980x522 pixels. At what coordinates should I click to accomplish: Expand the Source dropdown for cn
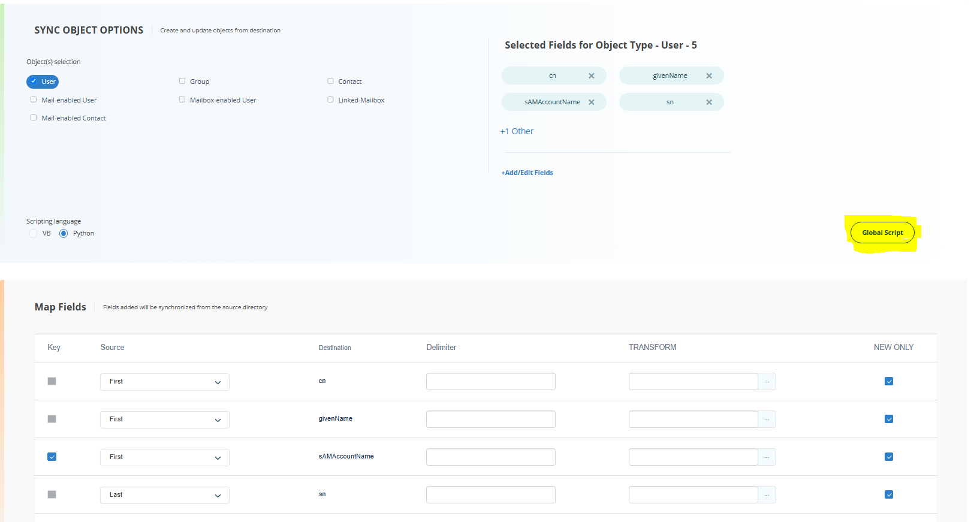coord(164,382)
